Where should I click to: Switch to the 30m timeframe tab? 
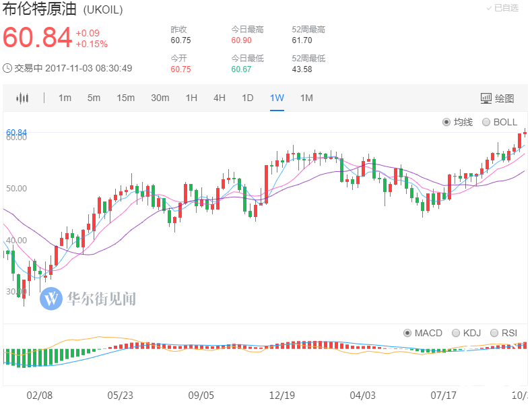[160, 98]
